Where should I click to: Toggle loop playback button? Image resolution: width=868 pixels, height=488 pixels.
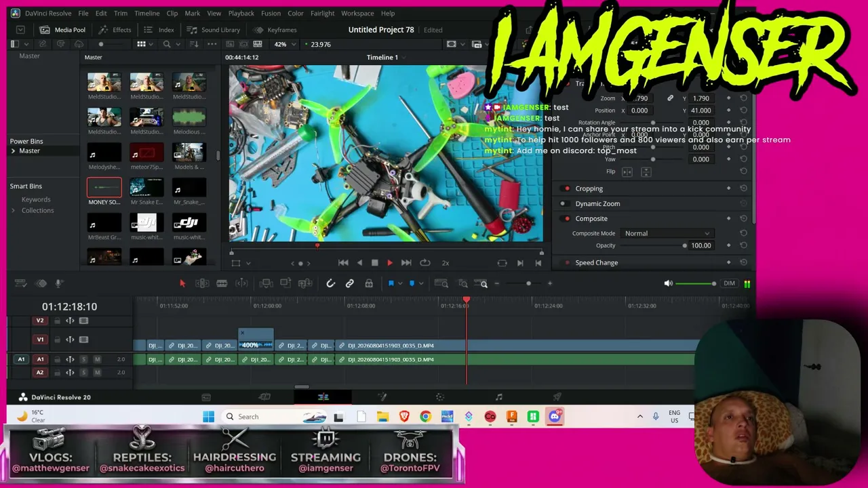pyautogui.click(x=425, y=263)
